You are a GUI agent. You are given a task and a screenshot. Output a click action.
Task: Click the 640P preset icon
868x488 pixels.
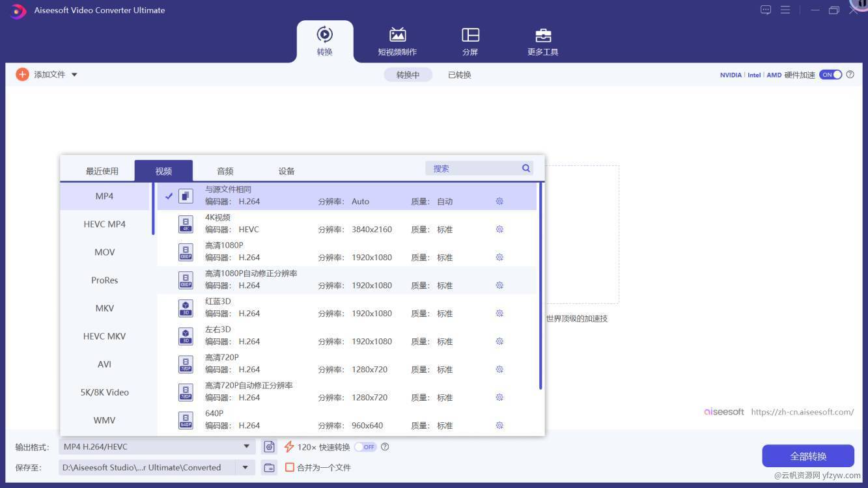click(x=186, y=420)
